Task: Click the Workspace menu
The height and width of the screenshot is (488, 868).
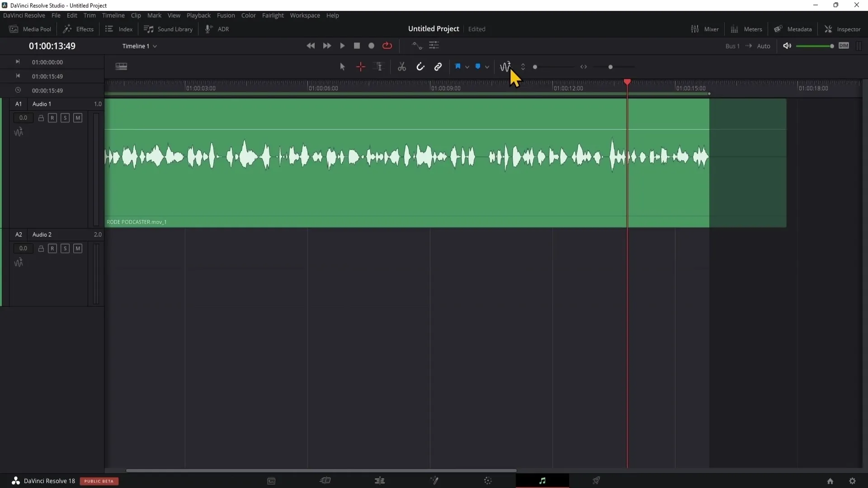Action: [x=305, y=15]
